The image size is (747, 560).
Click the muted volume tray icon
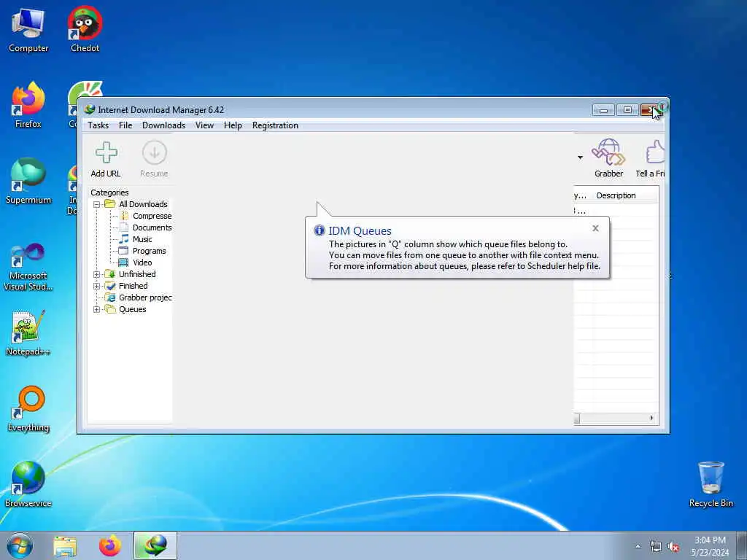point(673,547)
